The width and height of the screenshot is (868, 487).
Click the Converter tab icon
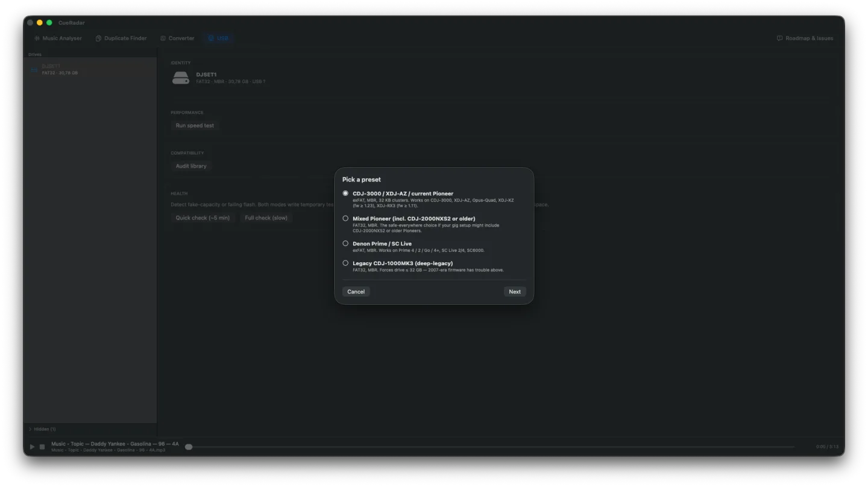(x=163, y=38)
